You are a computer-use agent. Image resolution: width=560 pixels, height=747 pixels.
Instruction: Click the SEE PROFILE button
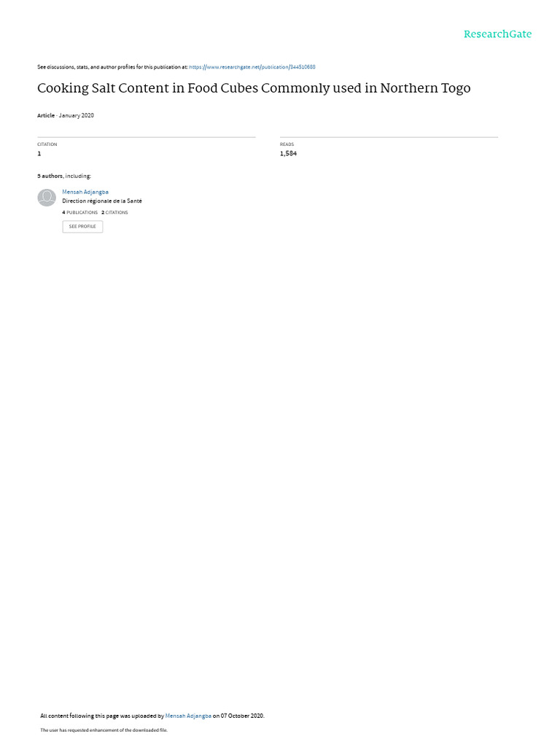(82, 226)
